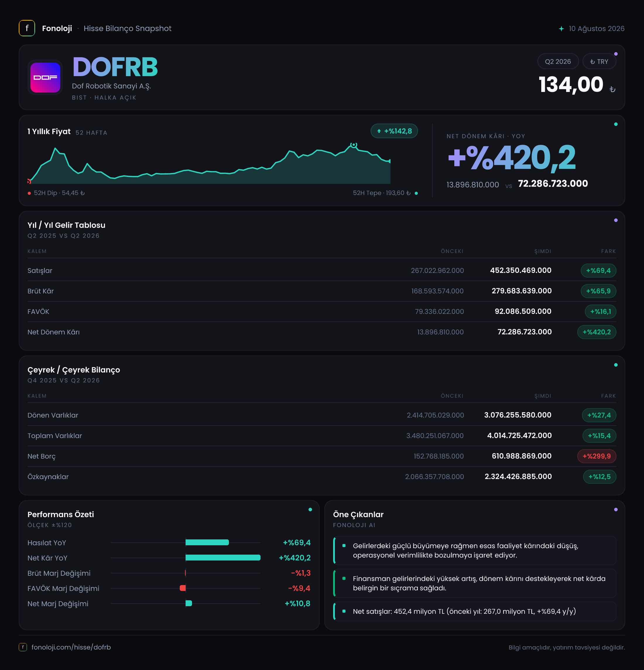The image size is (644, 670).
Task: Click the green dot on Performans Özeti card
Action: point(310,510)
